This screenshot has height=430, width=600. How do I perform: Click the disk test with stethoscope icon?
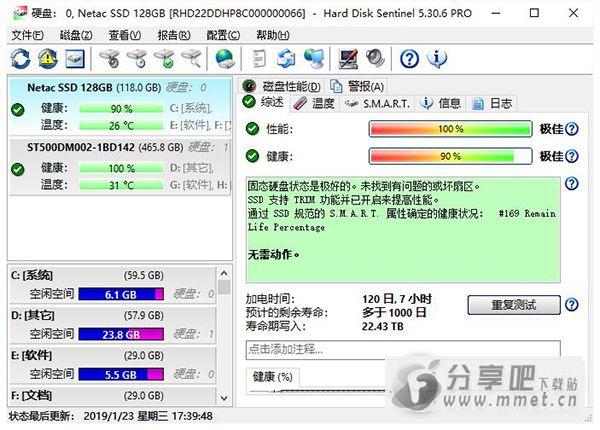coord(110,59)
